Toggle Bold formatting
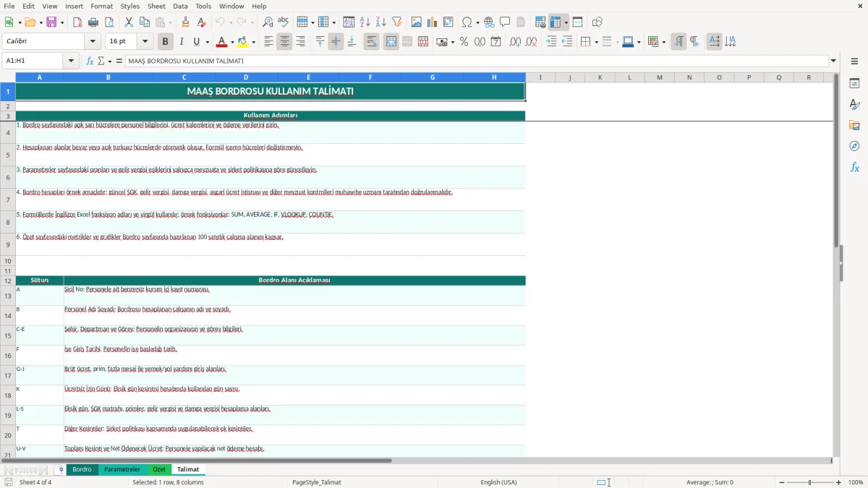 165,42
